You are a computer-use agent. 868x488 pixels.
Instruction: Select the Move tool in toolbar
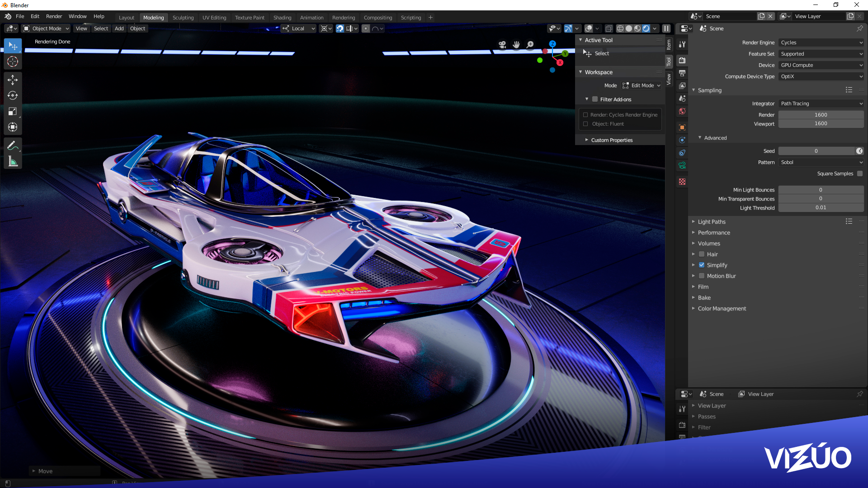(13, 80)
